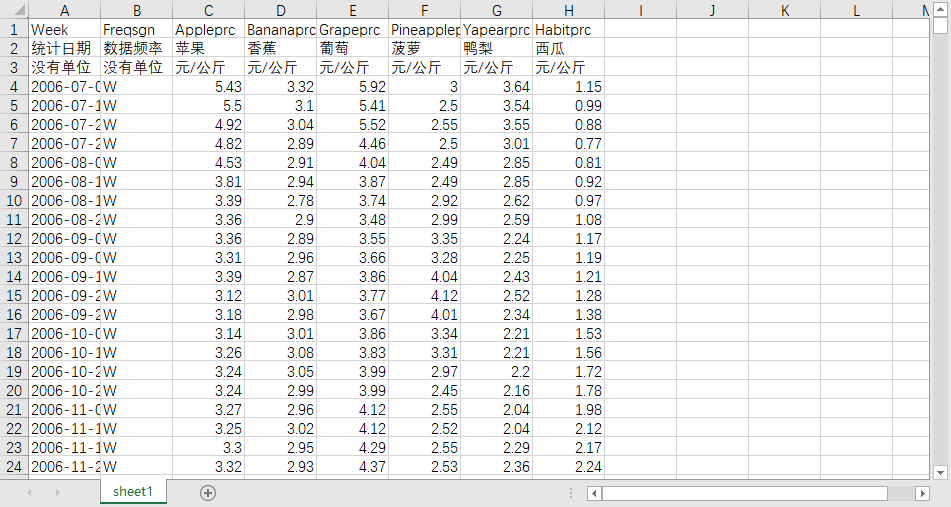Select column H header
This screenshot has width=951, height=507.
[569, 10]
